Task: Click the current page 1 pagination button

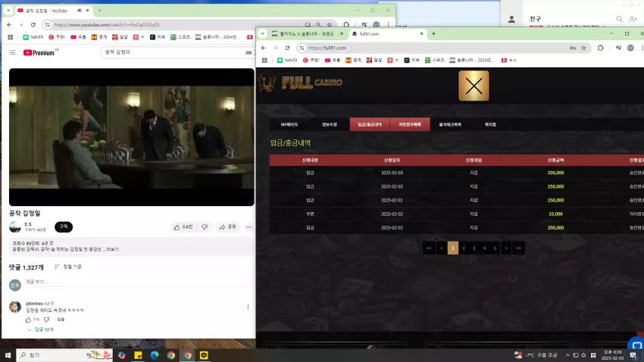Action: [453, 248]
